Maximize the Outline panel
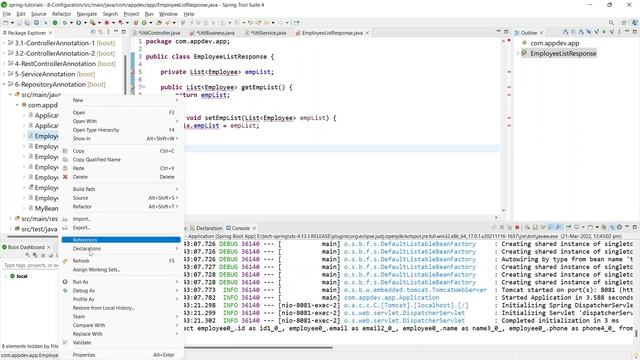Image resolution: width=640 pixels, height=360 pixels. (x=634, y=32)
